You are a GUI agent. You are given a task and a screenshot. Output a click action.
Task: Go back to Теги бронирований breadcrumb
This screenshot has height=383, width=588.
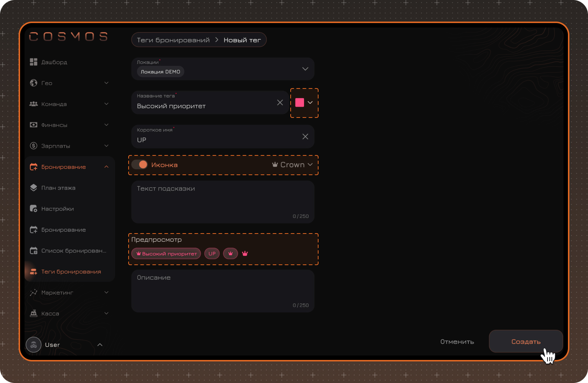[173, 40]
